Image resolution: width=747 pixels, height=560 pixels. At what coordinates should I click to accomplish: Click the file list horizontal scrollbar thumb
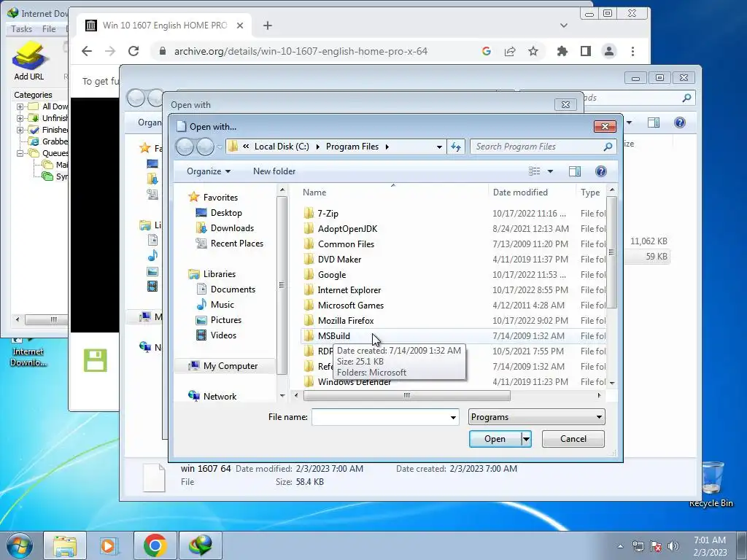click(x=406, y=396)
